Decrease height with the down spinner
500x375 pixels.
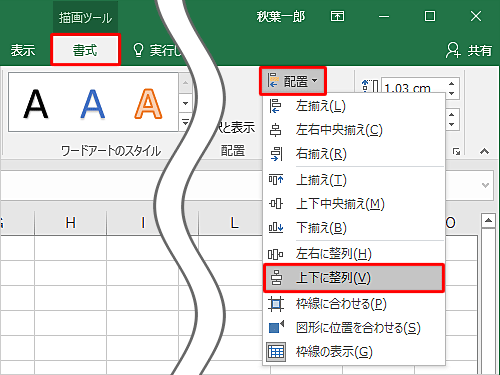pos(452,93)
